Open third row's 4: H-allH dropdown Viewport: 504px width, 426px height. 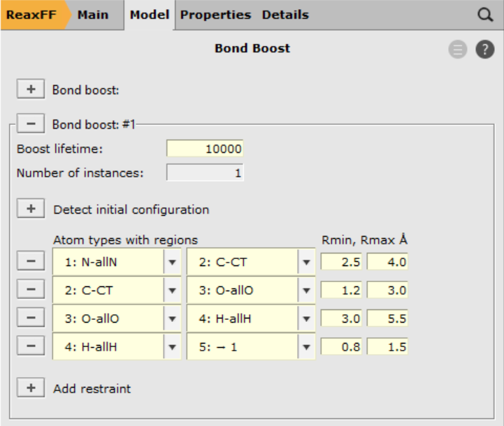pyautogui.click(x=251, y=318)
